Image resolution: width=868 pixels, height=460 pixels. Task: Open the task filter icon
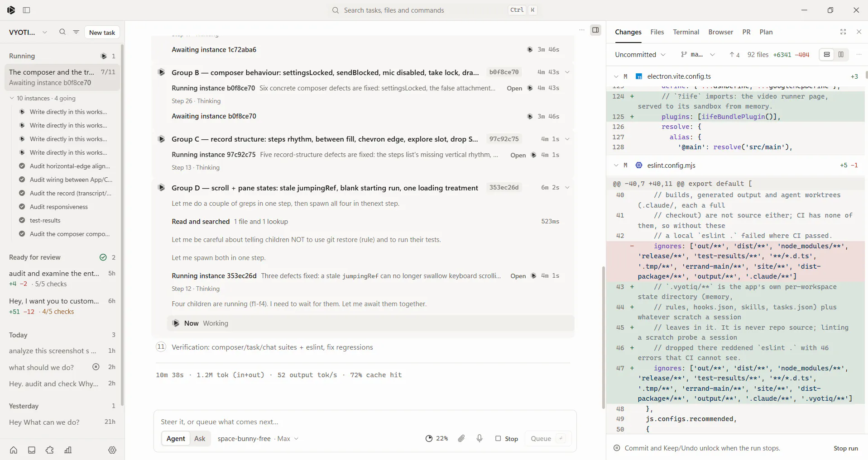[x=76, y=32]
